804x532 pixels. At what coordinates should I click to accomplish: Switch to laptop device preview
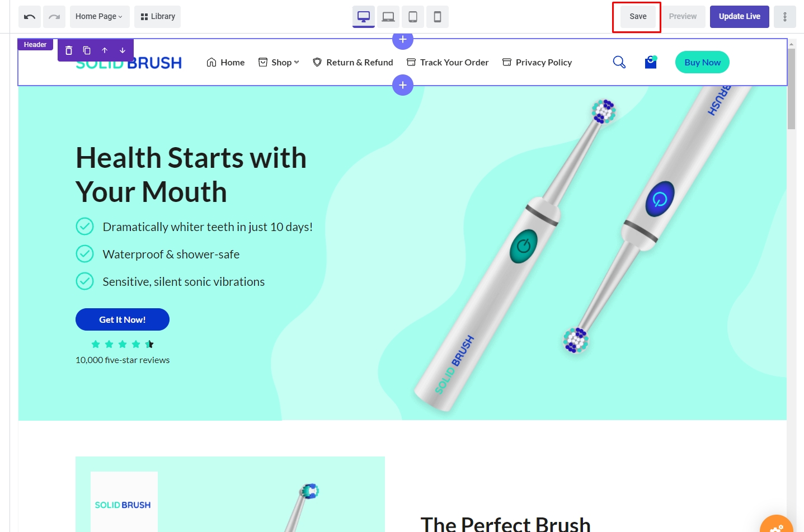[x=388, y=17]
